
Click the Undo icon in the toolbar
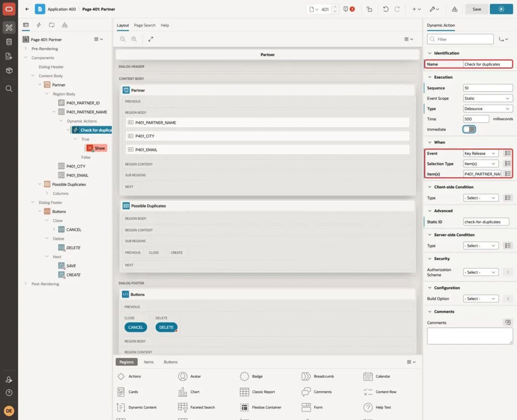click(x=385, y=9)
